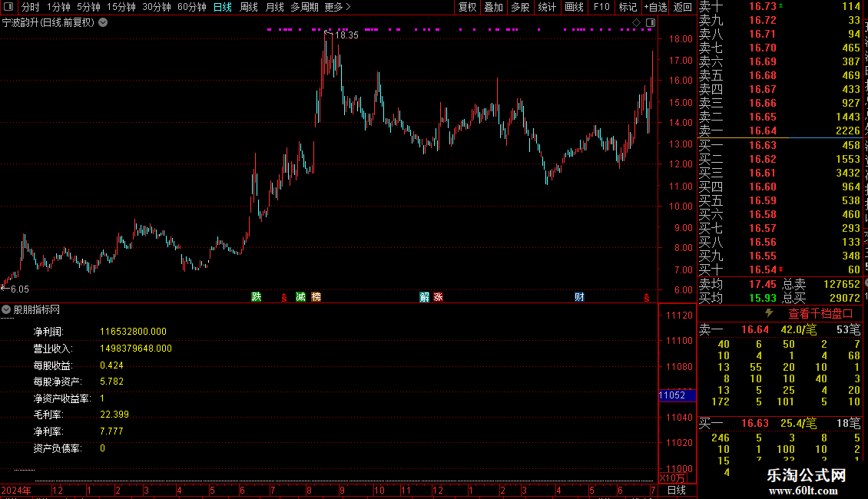Screen dimensions: 868x499
Task: Click the 11052 indicator value tag
Action: point(677,395)
